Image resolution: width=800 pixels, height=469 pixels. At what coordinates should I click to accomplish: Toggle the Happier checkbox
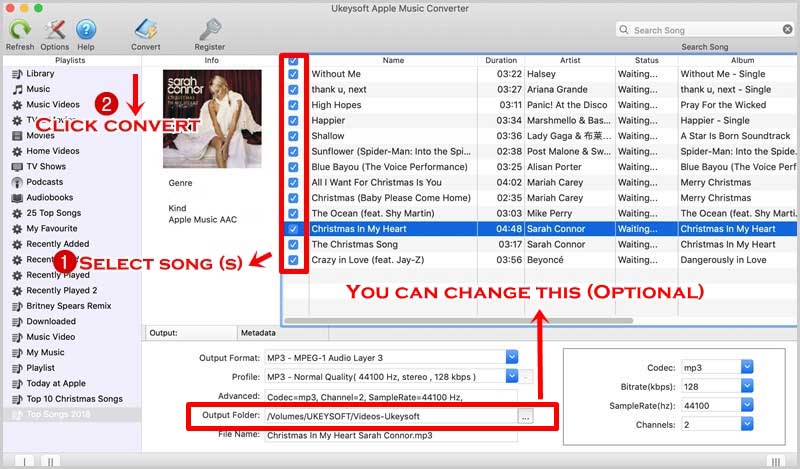(293, 120)
